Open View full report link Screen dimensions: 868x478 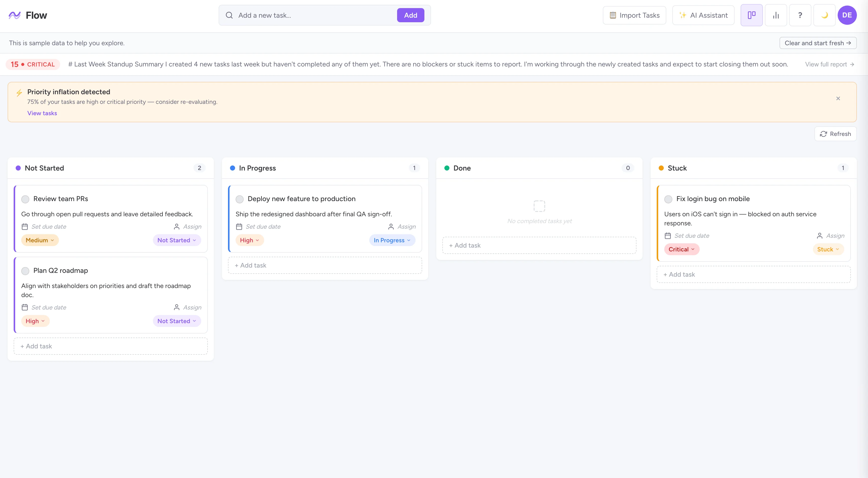[x=830, y=64]
